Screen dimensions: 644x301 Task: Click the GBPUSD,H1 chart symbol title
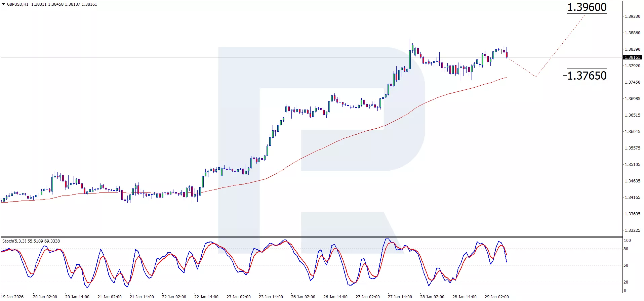click(x=18, y=4)
